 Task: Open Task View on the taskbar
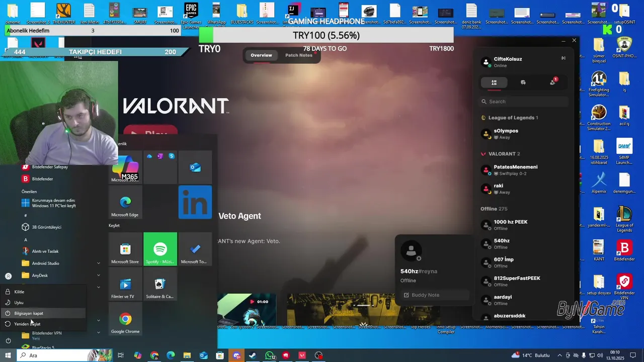click(121, 355)
